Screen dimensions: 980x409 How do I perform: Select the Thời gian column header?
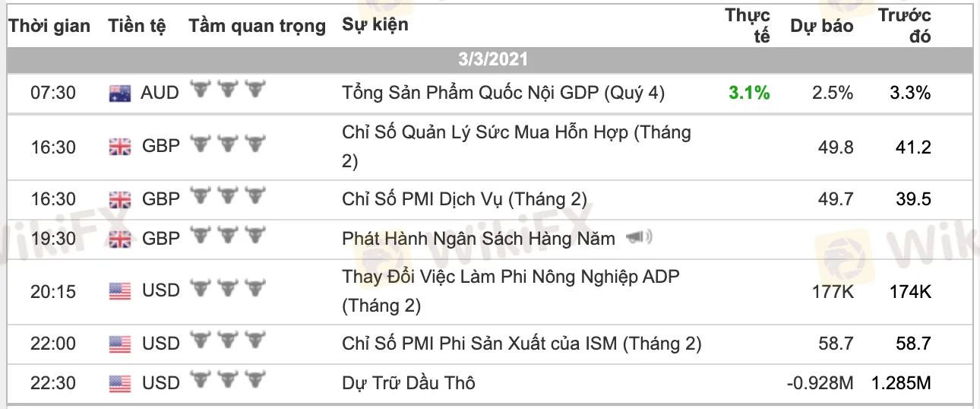[49, 26]
